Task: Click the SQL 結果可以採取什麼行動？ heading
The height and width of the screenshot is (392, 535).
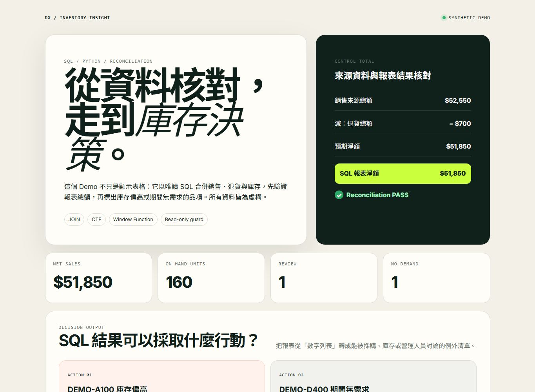Action: coord(158,340)
